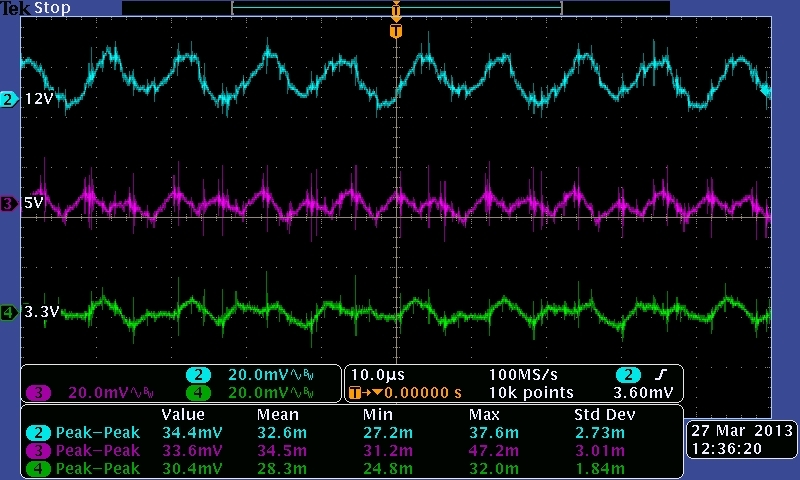Click the record view position bar at top
Image resolution: width=800 pixels, height=480 pixels.
pyautogui.click(x=396, y=7)
